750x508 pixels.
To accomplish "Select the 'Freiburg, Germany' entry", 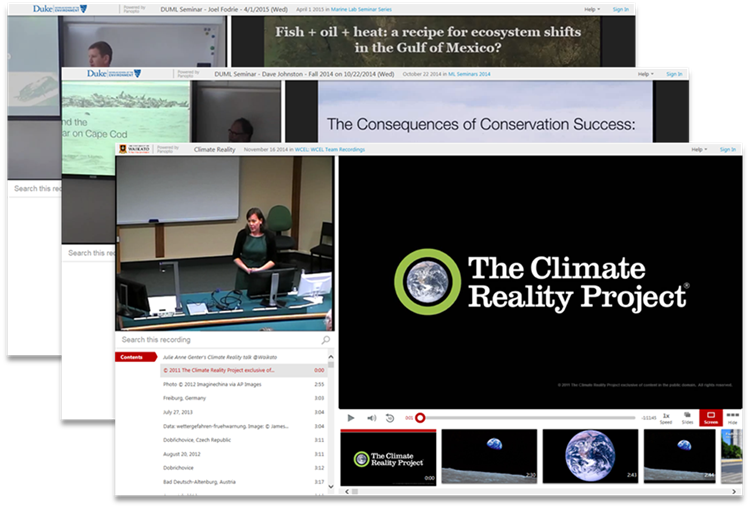I will click(243, 398).
